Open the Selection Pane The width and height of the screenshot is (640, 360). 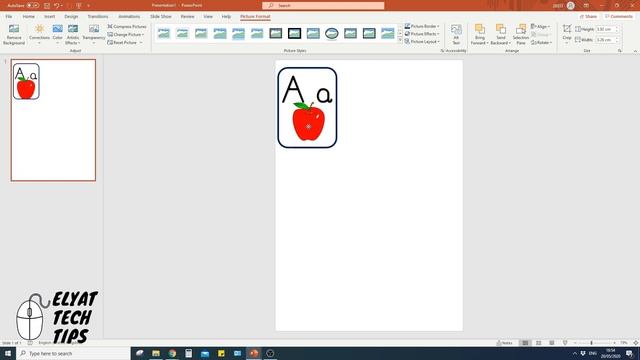[x=521, y=35]
